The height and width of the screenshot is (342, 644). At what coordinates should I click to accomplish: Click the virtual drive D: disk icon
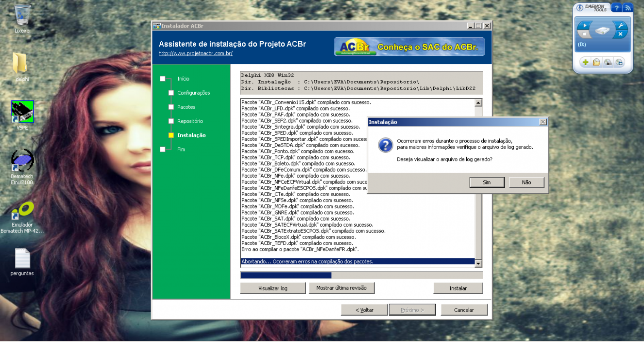(603, 31)
